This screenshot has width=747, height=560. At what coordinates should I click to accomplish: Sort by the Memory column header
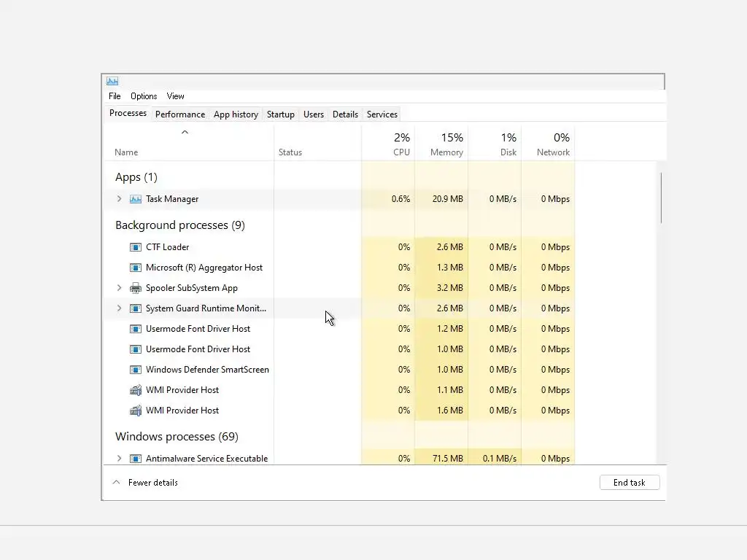(x=441, y=144)
